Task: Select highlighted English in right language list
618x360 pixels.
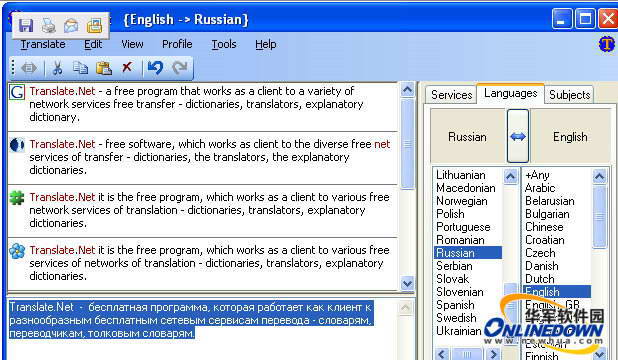Action: point(557,292)
